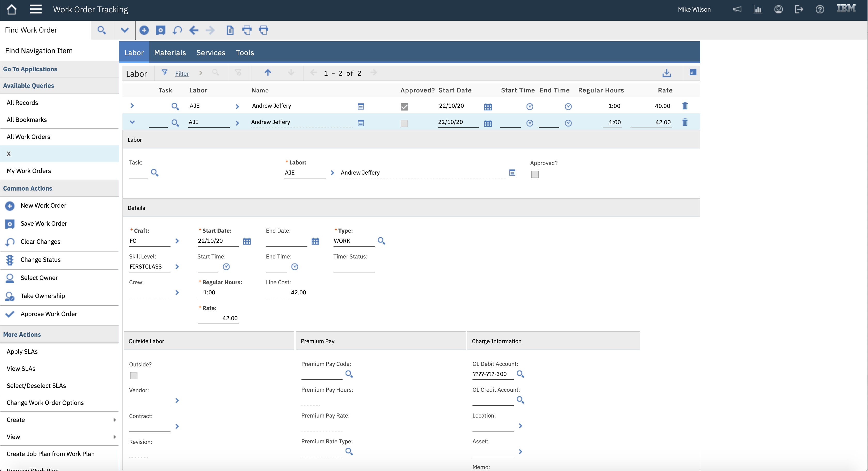This screenshot has width=868, height=471.
Task: Open the Start Time clock picker in Details
Action: (226, 267)
